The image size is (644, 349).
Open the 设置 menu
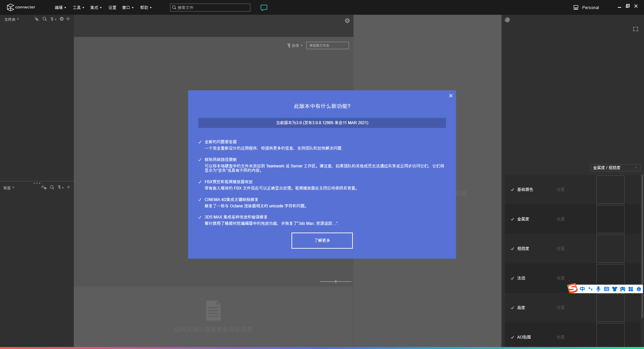pos(112,7)
